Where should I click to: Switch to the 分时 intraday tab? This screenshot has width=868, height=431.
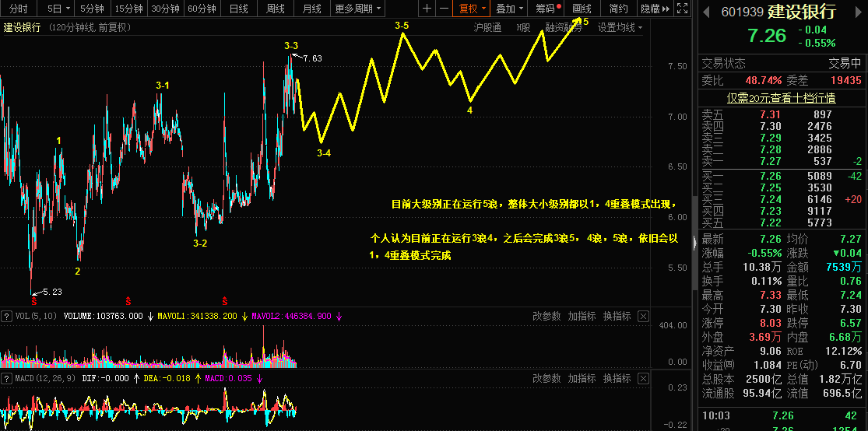pyautogui.click(x=18, y=9)
